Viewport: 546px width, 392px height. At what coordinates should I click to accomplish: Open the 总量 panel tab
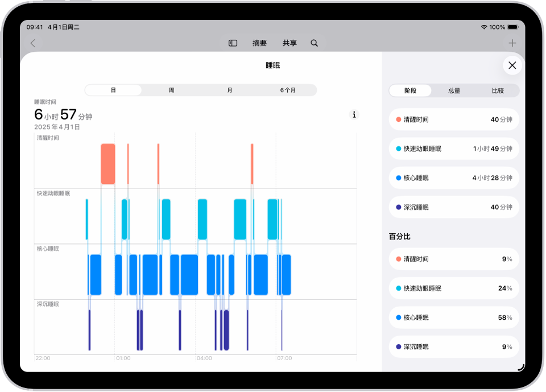pyautogui.click(x=453, y=90)
